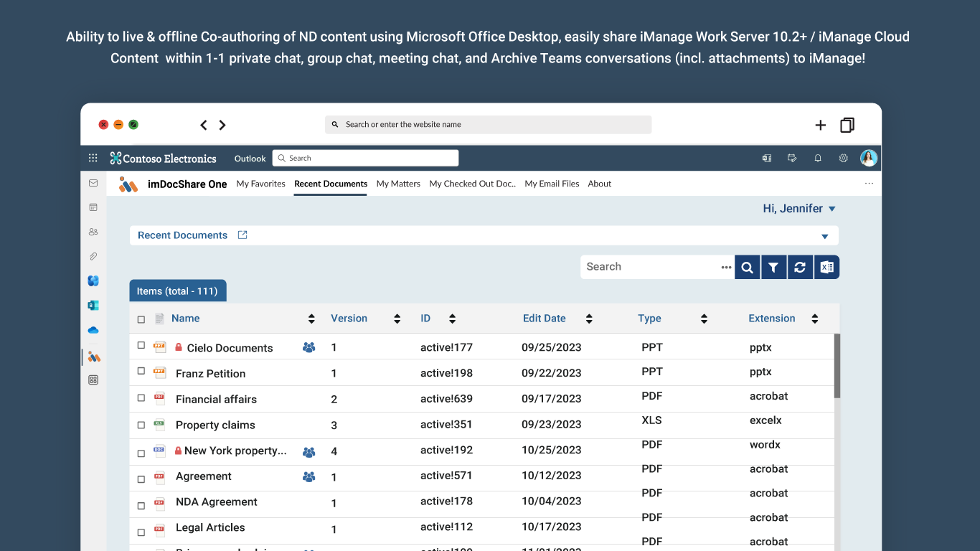Screen dimensions: 980x551
Task: Check the Franz Petition row checkbox
Action: (141, 372)
